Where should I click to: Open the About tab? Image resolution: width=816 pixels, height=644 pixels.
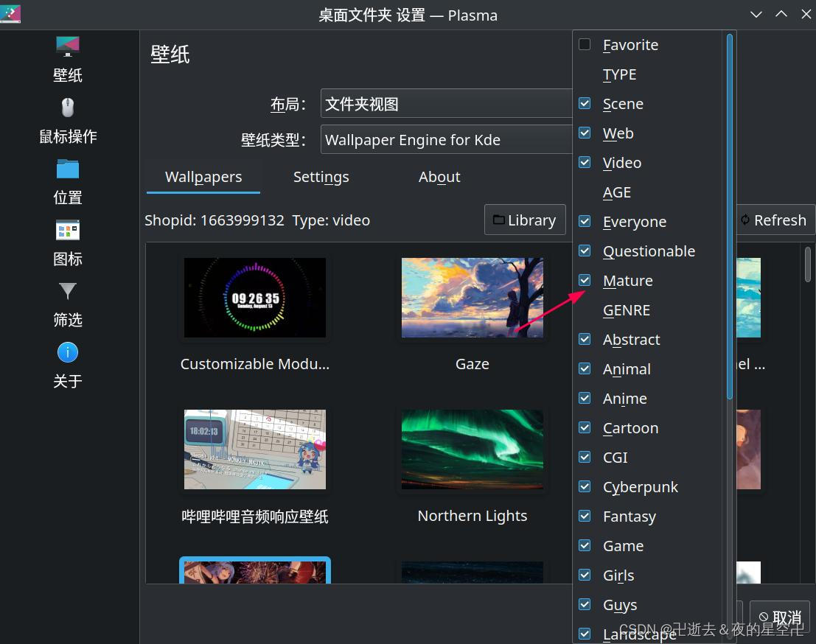pos(439,177)
